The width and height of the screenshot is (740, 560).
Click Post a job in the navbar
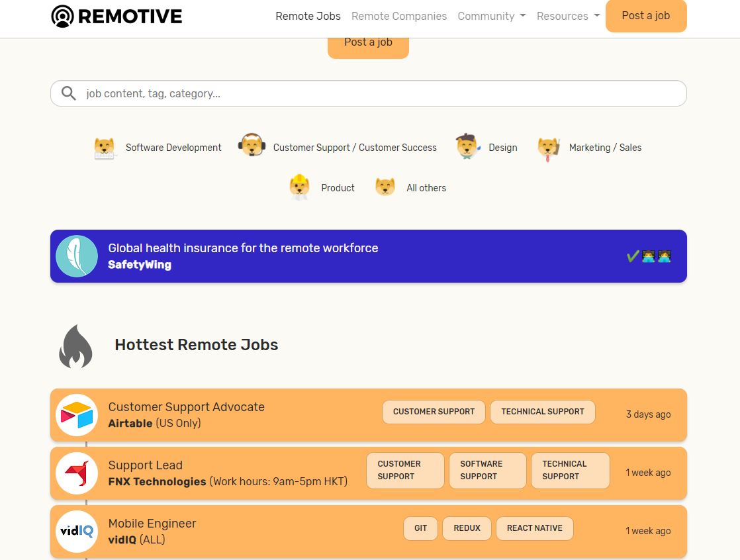click(x=646, y=16)
